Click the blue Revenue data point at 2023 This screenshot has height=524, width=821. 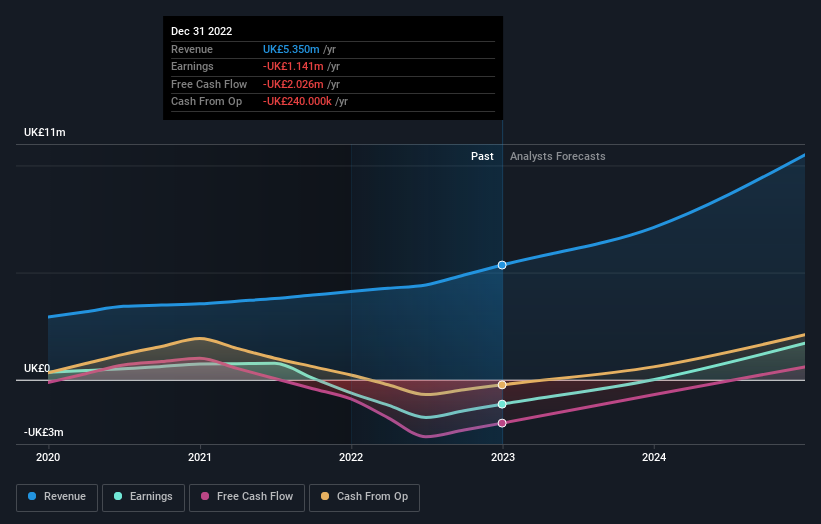click(x=502, y=265)
